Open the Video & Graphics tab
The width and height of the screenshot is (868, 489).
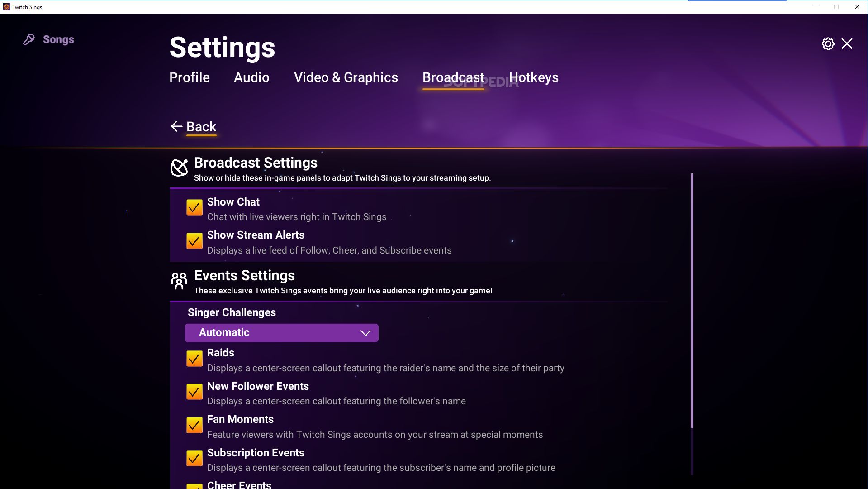[x=346, y=77]
